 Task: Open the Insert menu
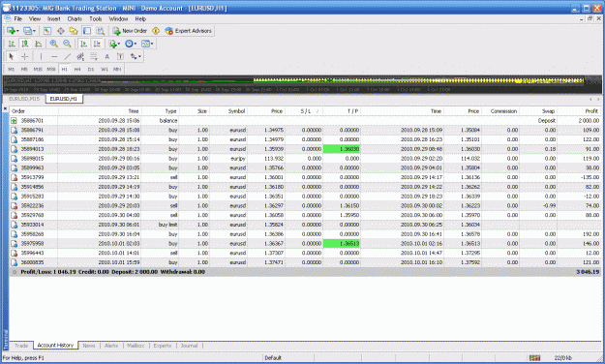(53, 18)
